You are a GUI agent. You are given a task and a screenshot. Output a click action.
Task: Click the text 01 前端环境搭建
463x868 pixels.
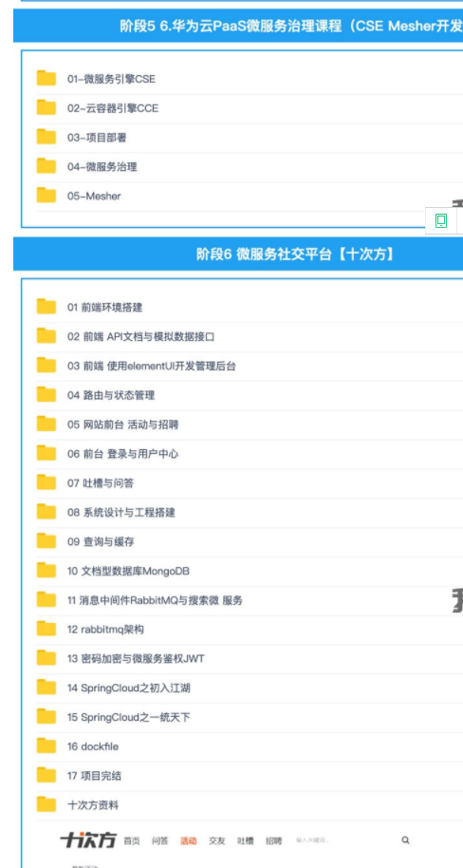point(105,308)
